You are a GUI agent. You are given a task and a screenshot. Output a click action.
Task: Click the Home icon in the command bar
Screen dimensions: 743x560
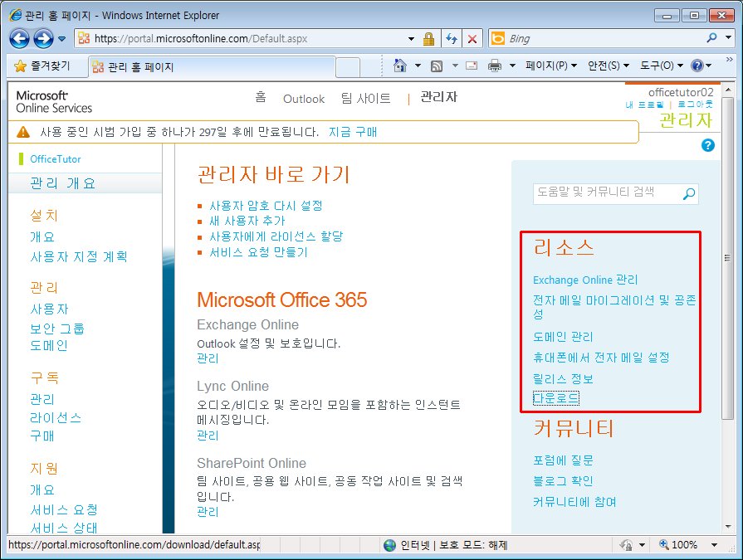(x=400, y=66)
